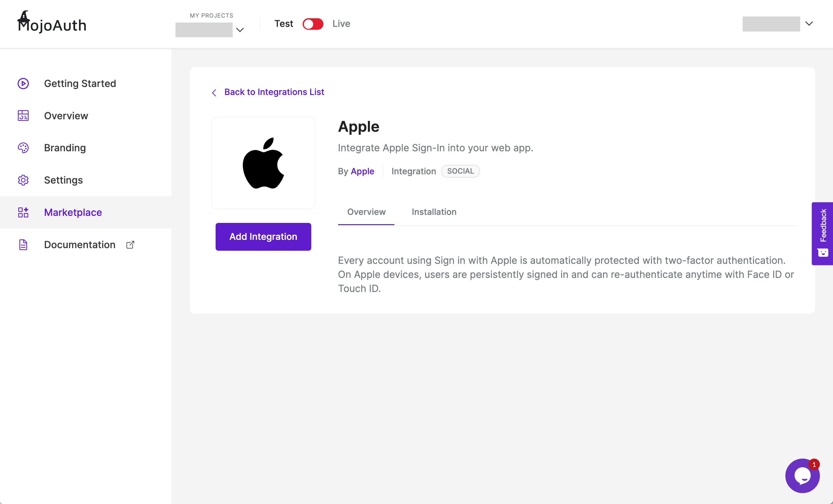Screen dimensions: 833x504
Task: Click the Apple logo thumbnail
Action: pos(263,163)
